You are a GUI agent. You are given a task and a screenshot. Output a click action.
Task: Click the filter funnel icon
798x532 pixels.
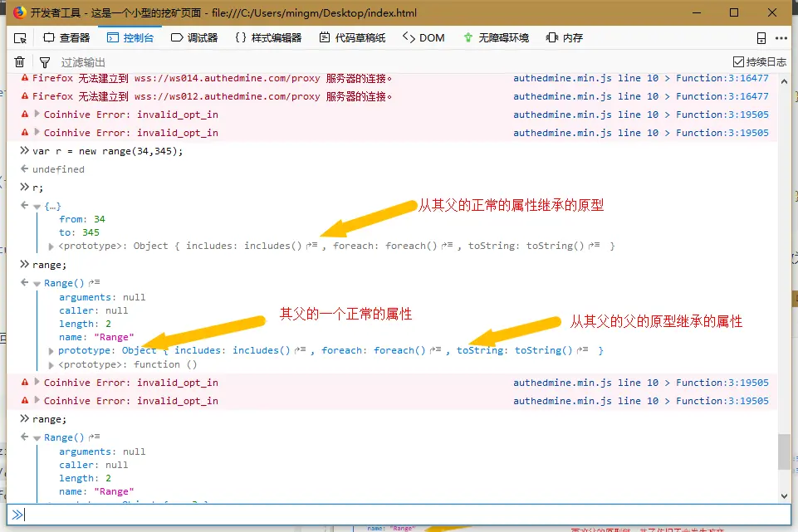(45, 62)
